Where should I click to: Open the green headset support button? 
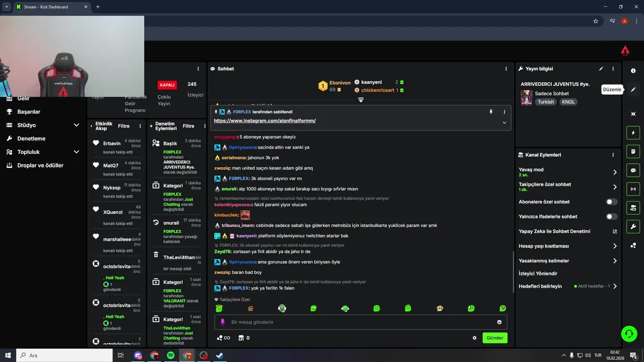point(628,333)
